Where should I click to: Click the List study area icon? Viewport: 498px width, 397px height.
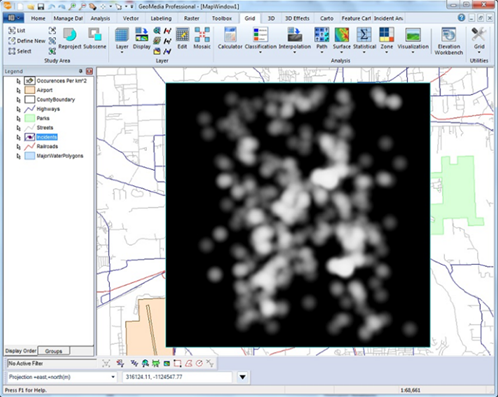12,30
